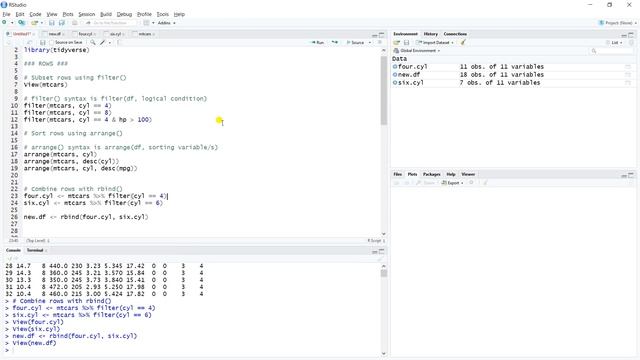
Task: Maximize the Environment pane
Action: [x=631, y=35]
